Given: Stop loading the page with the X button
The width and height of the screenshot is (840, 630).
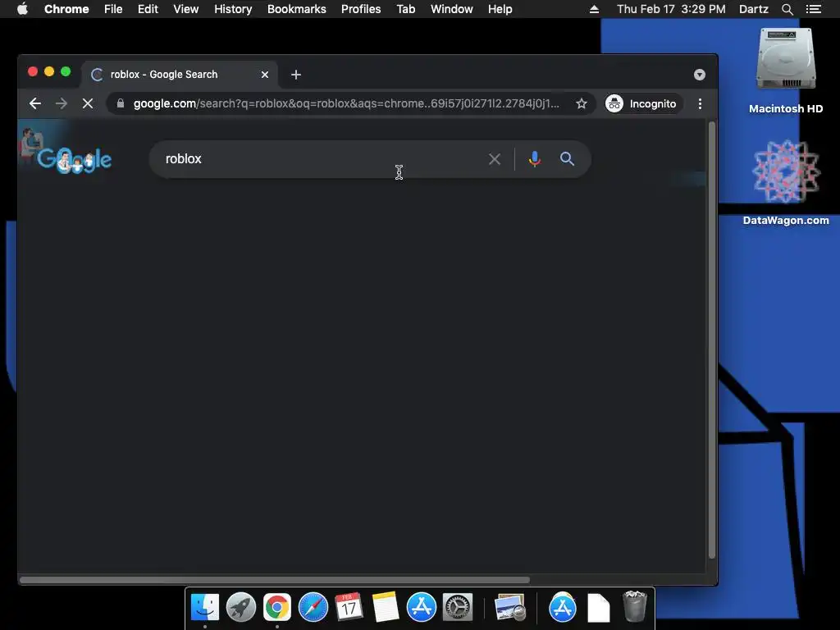Looking at the screenshot, I should 88,103.
